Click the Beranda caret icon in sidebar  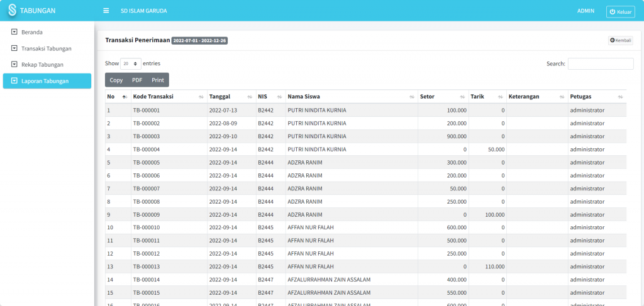point(14,31)
